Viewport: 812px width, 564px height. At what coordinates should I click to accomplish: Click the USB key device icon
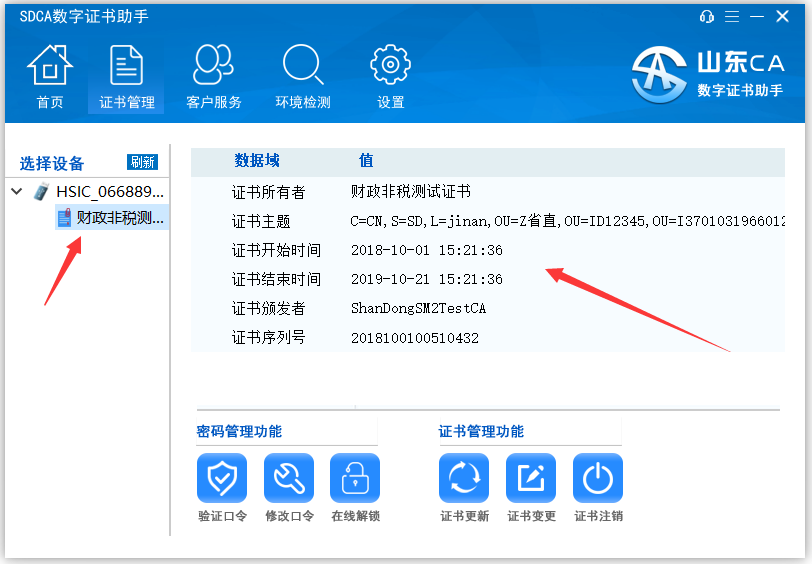pyautogui.click(x=41, y=192)
